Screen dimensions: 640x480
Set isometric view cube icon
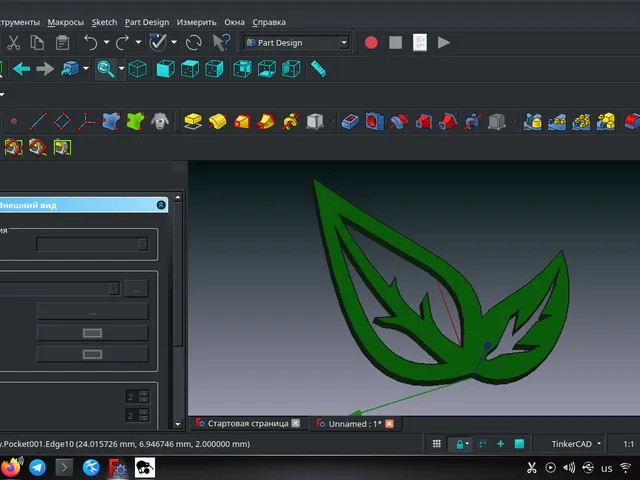point(138,69)
